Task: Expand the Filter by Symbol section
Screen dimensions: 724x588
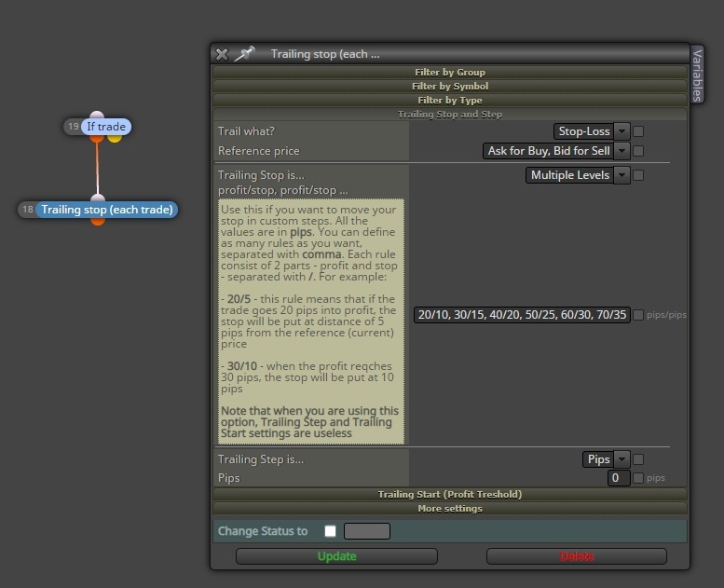Action: (x=450, y=86)
